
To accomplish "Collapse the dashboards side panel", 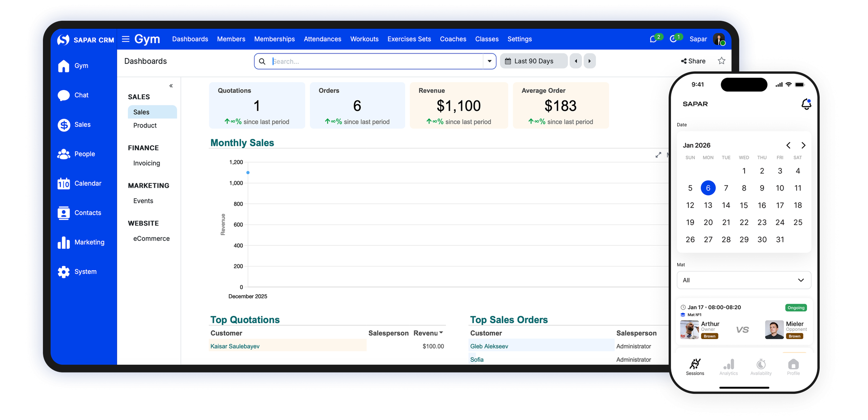I will click(x=171, y=86).
